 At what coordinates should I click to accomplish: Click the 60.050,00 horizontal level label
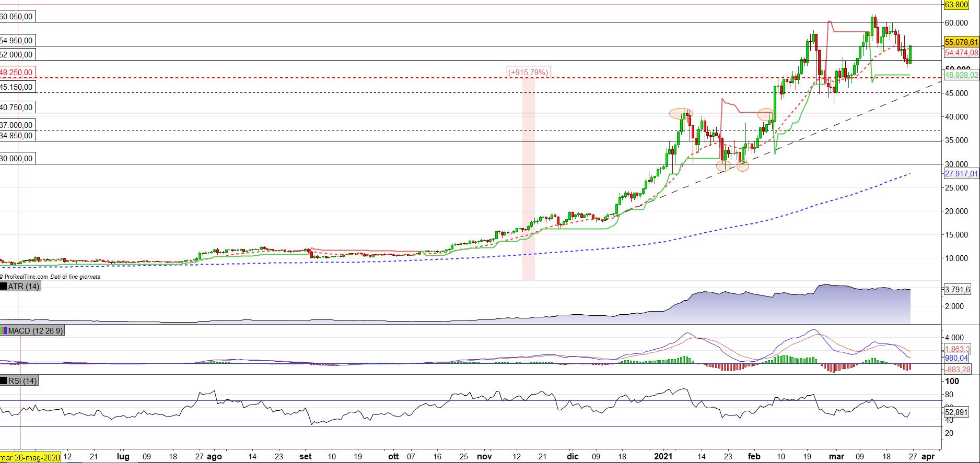pyautogui.click(x=17, y=17)
